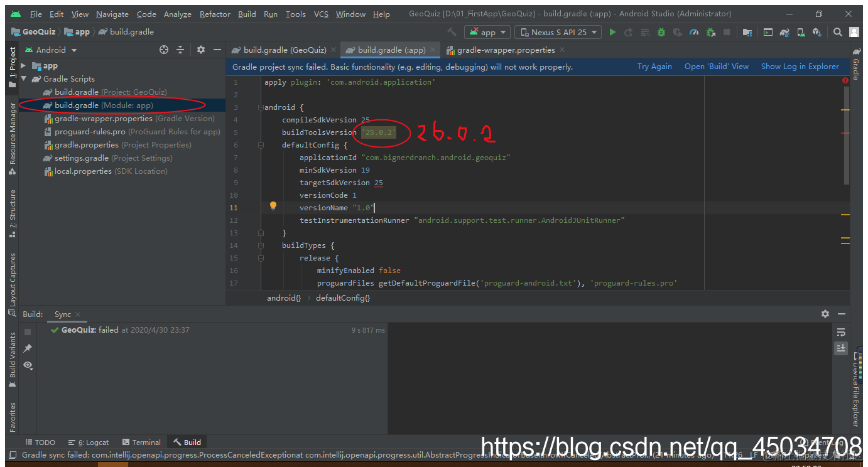Screen dimensions: 868x467
Task: Click the Collapse All icon in Project panel
Action: coord(180,50)
